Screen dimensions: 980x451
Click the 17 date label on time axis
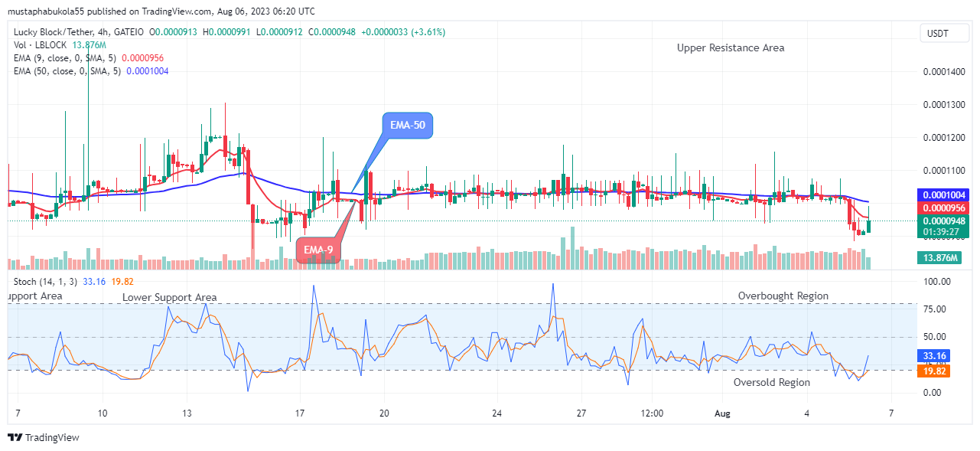pos(300,413)
